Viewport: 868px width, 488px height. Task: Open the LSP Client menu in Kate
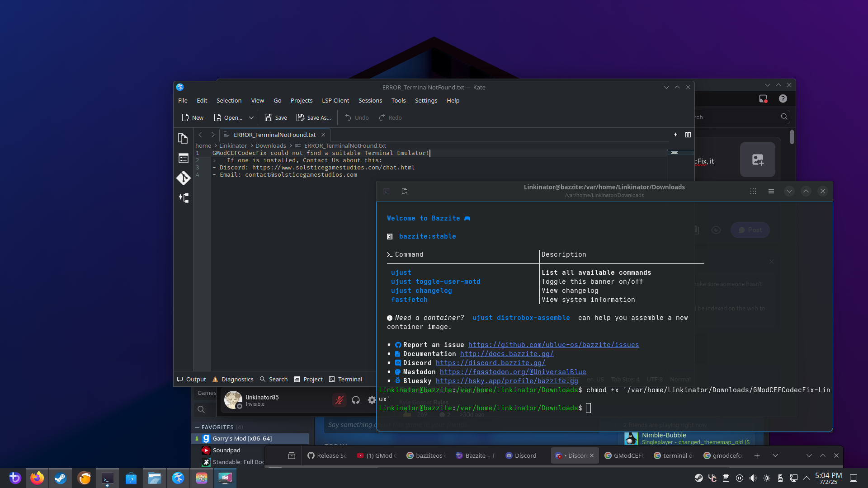pos(335,100)
